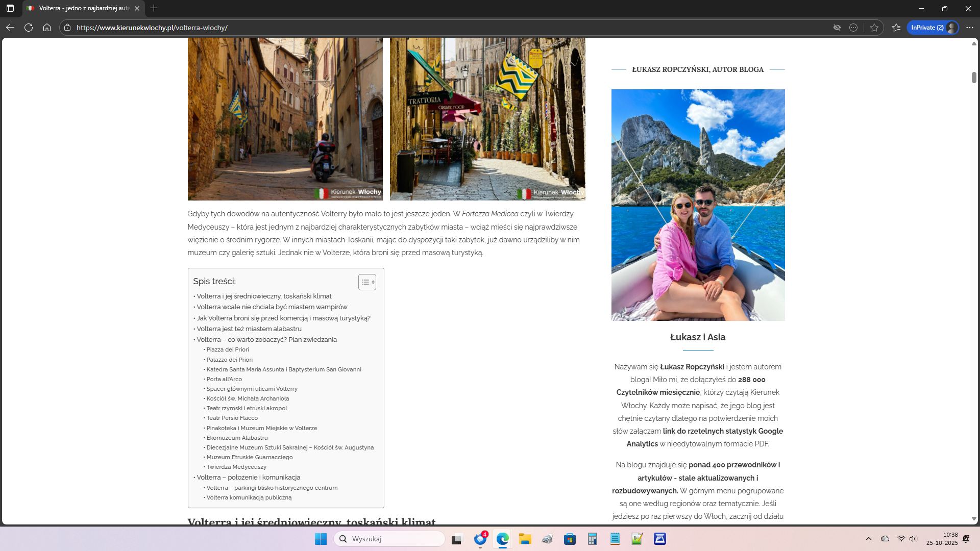Open Twierdza Medyceuszy contents link
This screenshot has height=551, width=980.
(x=236, y=467)
